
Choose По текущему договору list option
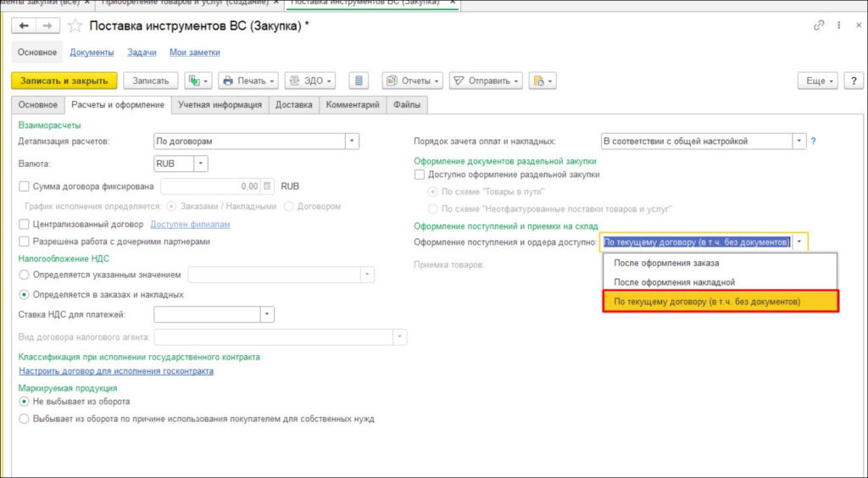(x=721, y=302)
